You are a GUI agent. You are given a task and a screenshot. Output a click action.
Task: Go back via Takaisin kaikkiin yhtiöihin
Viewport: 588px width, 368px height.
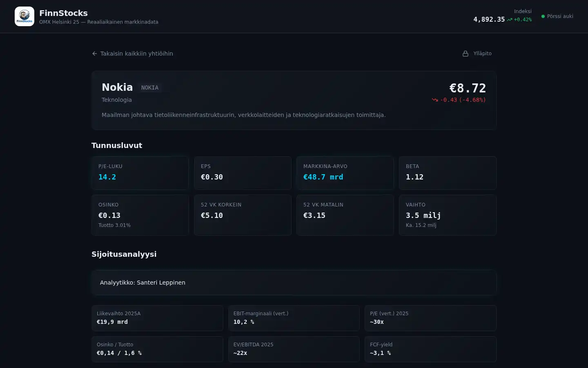pyautogui.click(x=132, y=54)
